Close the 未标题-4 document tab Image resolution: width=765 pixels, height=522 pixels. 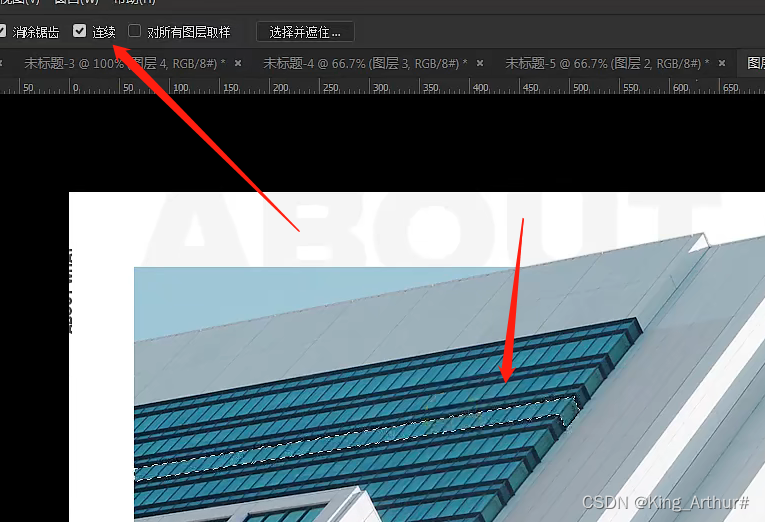[x=480, y=63]
